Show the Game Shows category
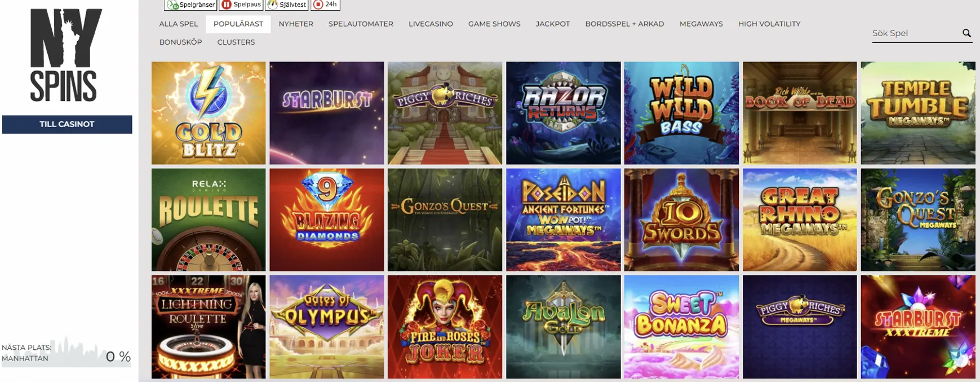980x382 pixels. coord(494,24)
